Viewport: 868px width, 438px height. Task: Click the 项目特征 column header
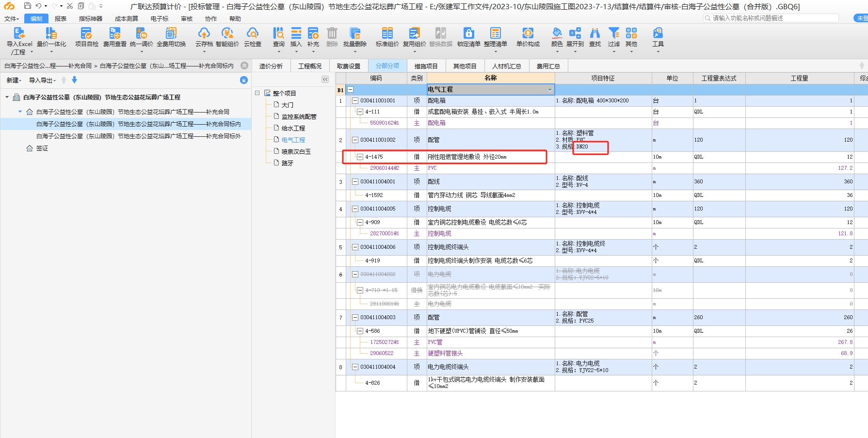pyautogui.click(x=603, y=78)
